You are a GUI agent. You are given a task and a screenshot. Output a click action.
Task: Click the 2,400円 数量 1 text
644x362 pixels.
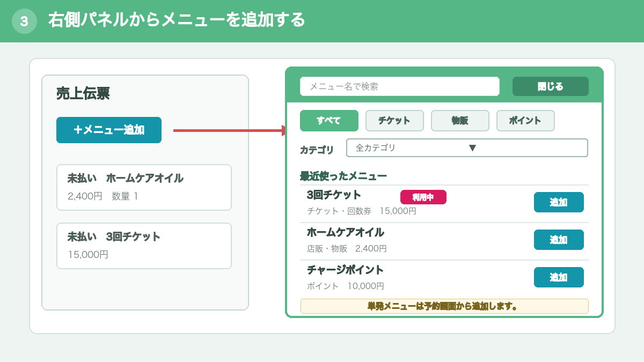(103, 196)
